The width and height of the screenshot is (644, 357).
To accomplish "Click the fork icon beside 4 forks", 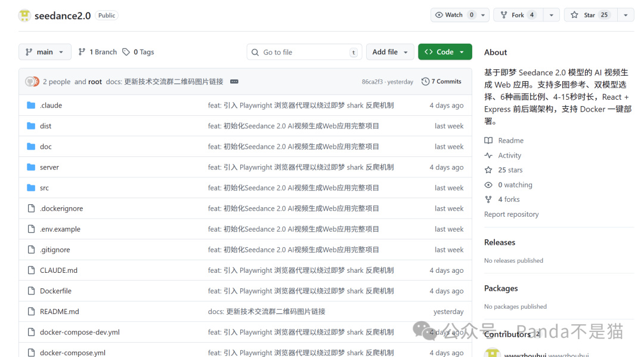I will pos(488,199).
